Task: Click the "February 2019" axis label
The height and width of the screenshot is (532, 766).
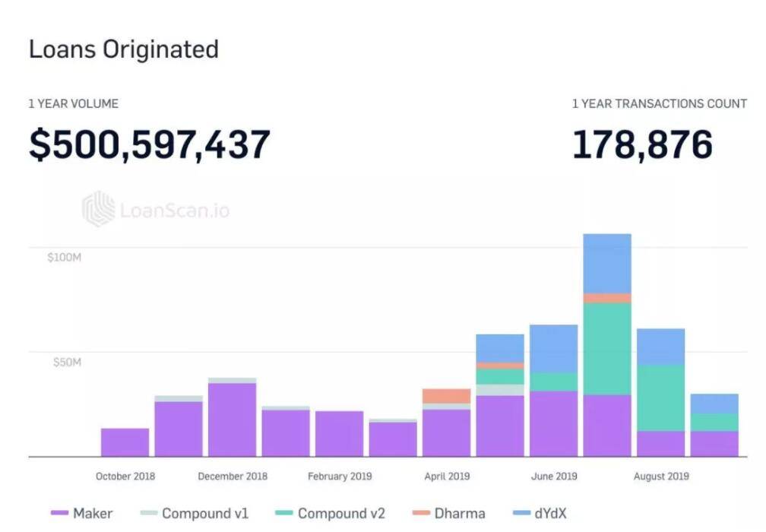Action: pos(340,477)
